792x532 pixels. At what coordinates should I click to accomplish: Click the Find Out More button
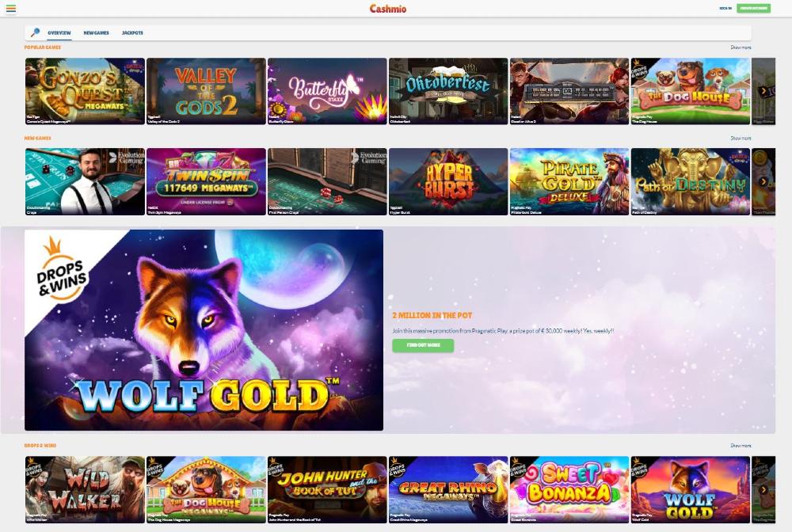[x=423, y=345]
